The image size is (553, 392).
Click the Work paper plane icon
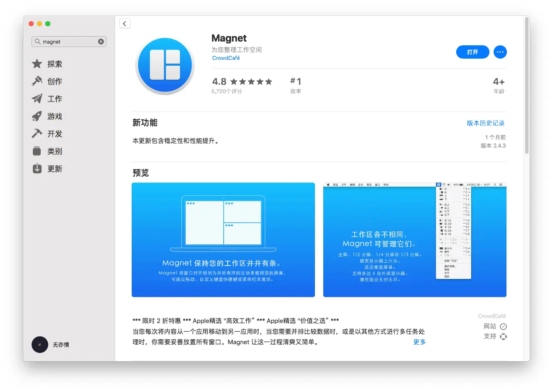pyautogui.click(x=37, y=99)
